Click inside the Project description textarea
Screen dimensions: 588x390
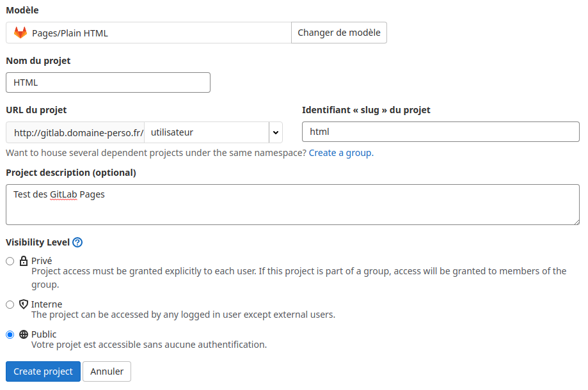292,205
